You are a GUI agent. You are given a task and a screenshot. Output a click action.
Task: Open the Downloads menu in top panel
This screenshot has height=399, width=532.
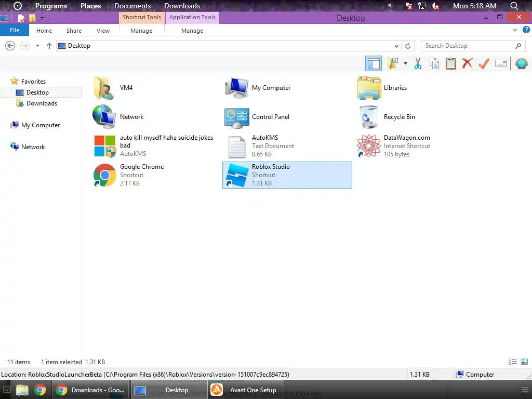(x=182, y=6)
